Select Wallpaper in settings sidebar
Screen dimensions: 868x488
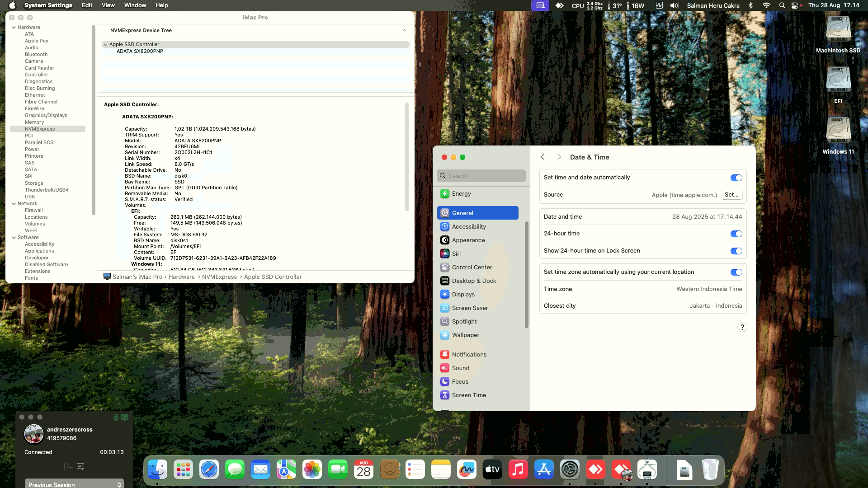point(465,335)
